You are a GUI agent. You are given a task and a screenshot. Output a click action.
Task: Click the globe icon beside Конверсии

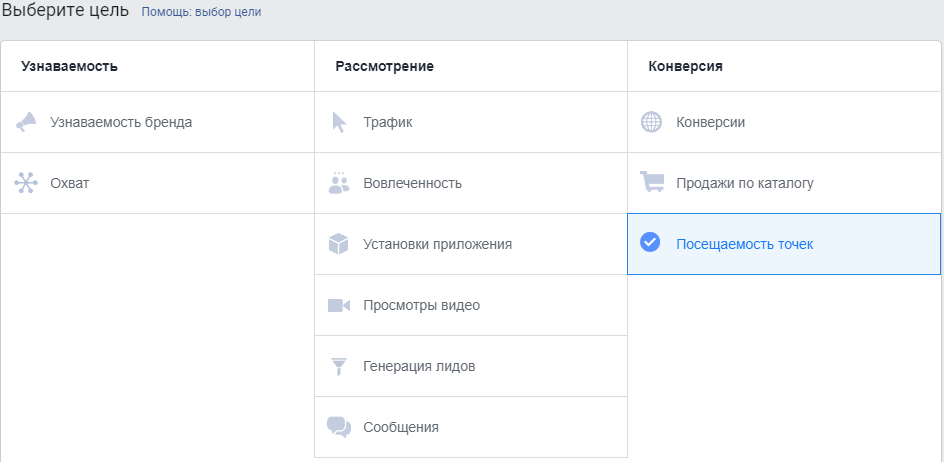(x=651, y=122)
